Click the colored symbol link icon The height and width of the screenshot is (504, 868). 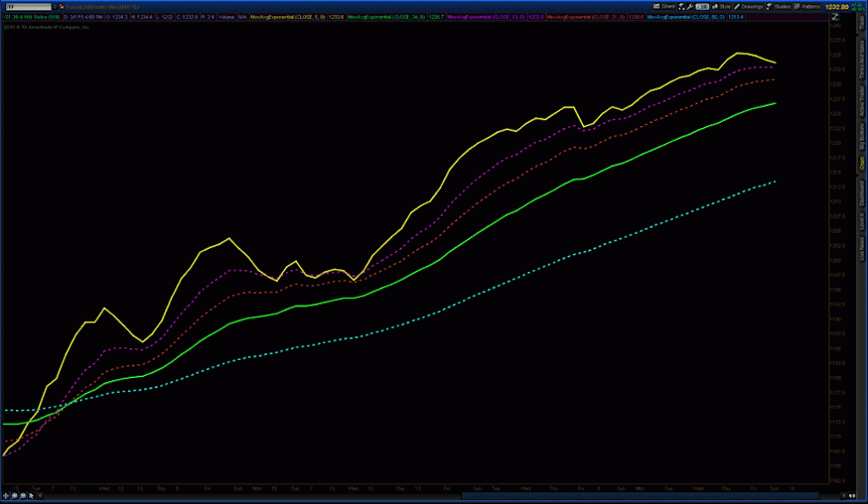[x=61, y=7]
